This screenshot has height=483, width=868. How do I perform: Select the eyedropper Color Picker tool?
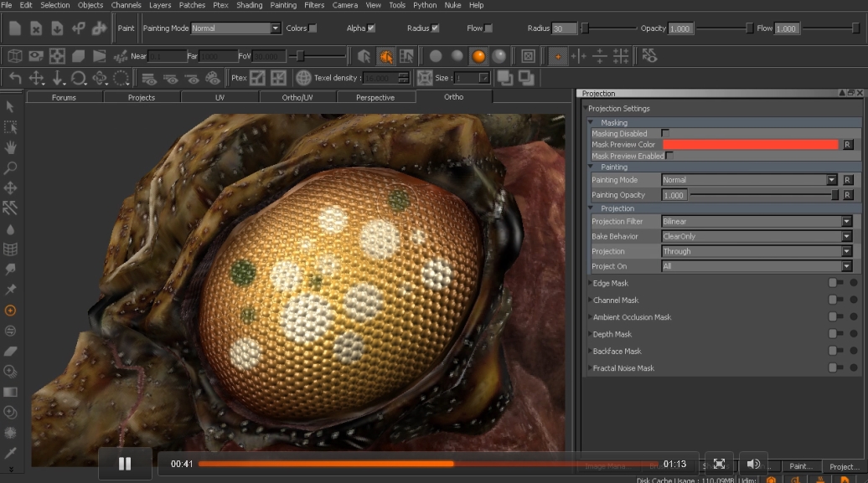pos(10,453)
